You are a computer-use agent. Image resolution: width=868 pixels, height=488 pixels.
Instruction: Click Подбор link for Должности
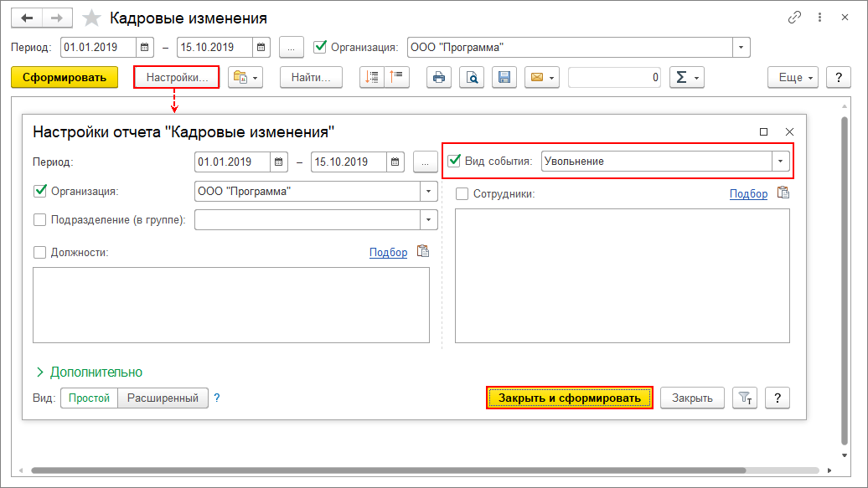(x=388, y=252)
